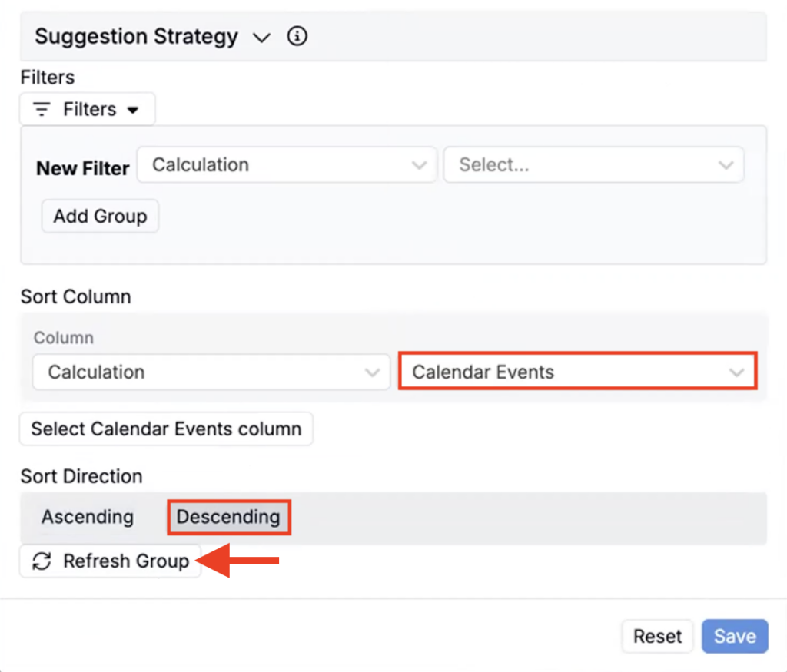Expand the Calendar Events dropdown

pyautogui.click(x=576, y=372)
